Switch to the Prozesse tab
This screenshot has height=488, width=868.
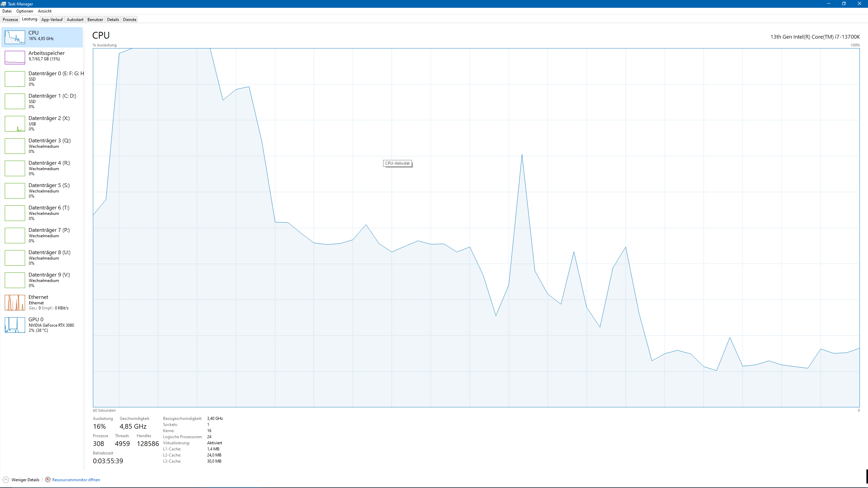coord(10,19)
